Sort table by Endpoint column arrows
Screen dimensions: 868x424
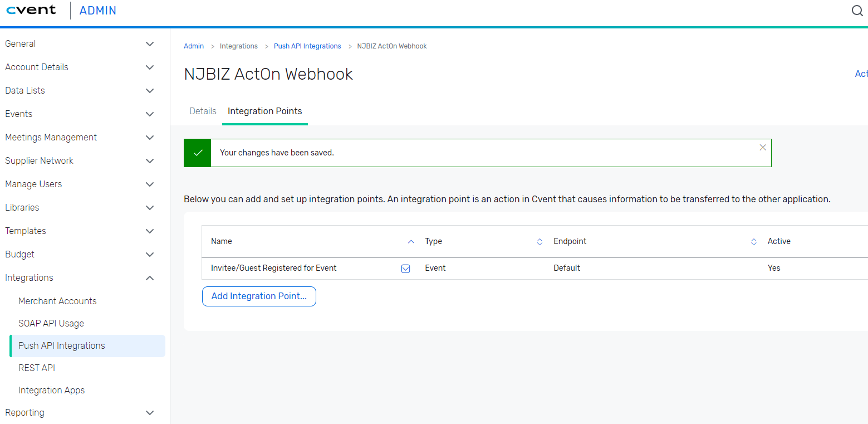point(753,242)
